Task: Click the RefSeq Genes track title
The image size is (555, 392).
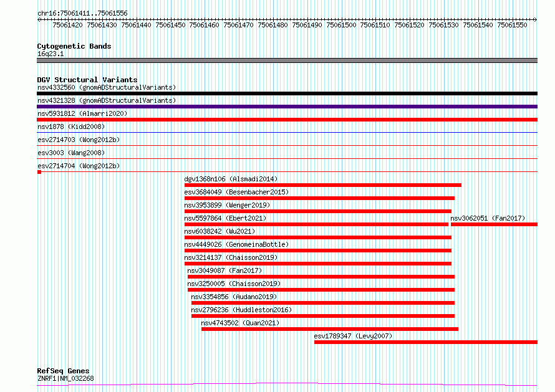Action: tap(63, 371)
